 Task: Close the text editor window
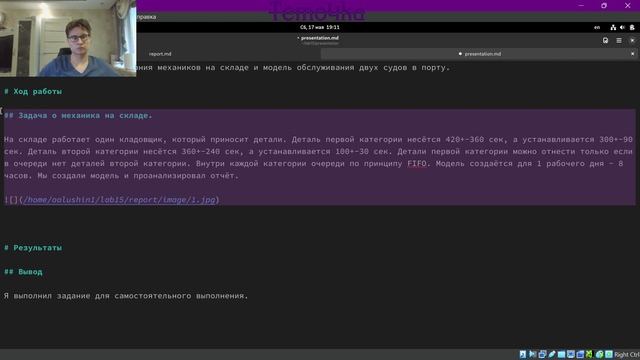tap(632, 40)
